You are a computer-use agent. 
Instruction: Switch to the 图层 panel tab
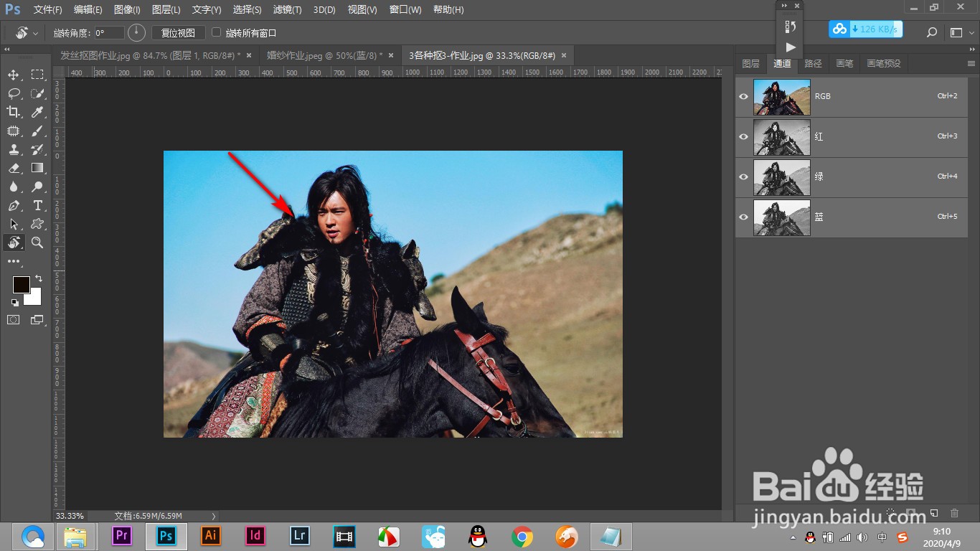coord(750,63)
